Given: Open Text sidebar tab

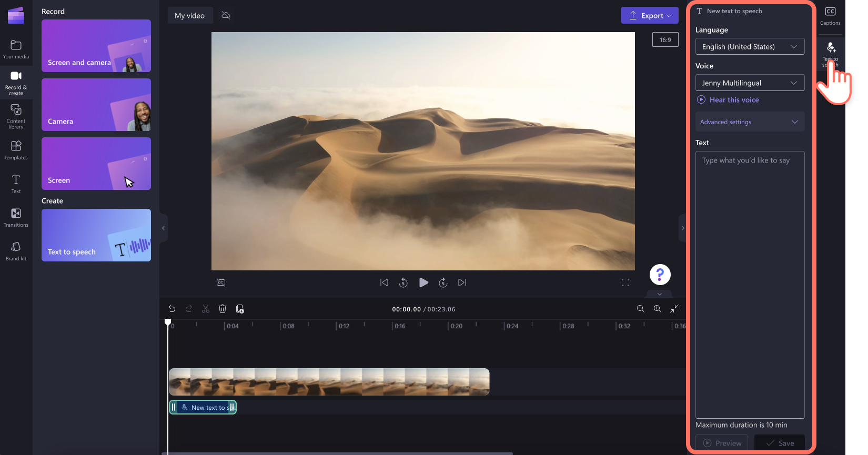Looking at the screenshot, I should tap(16, 184).
